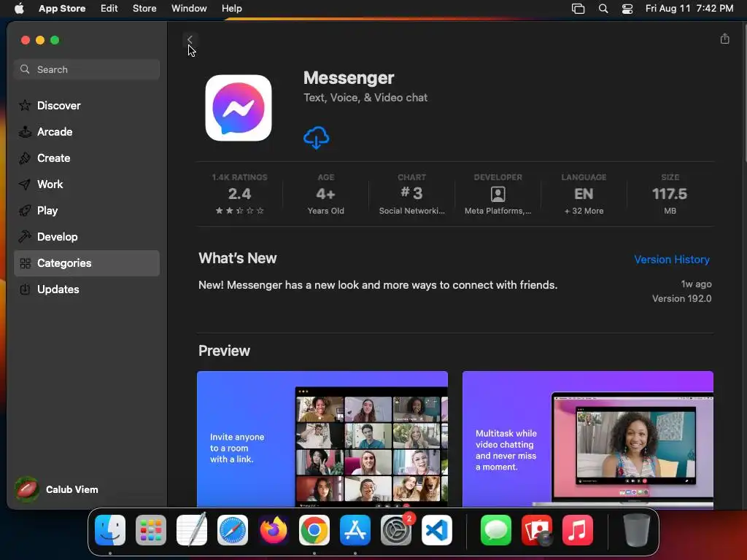Viewport: 747px width, 560px height.
Task: Open the Window menu
Action: [x=189, y=8]
